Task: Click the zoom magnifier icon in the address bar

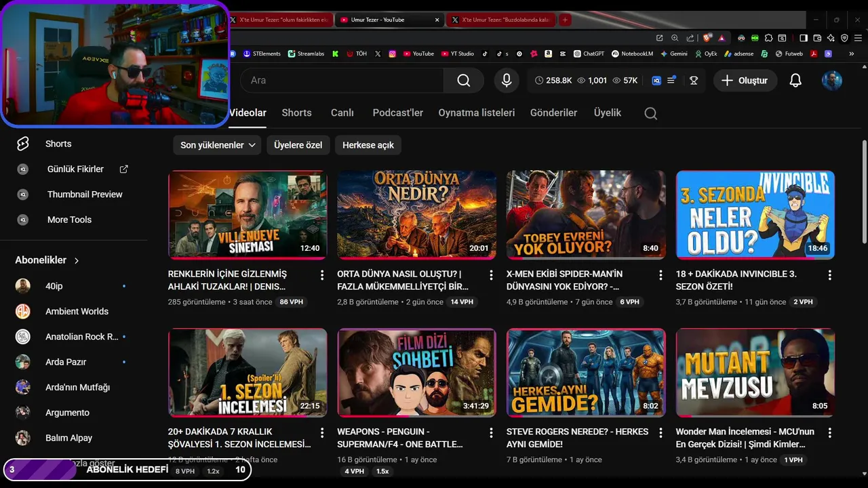Action: pos(675,38)
